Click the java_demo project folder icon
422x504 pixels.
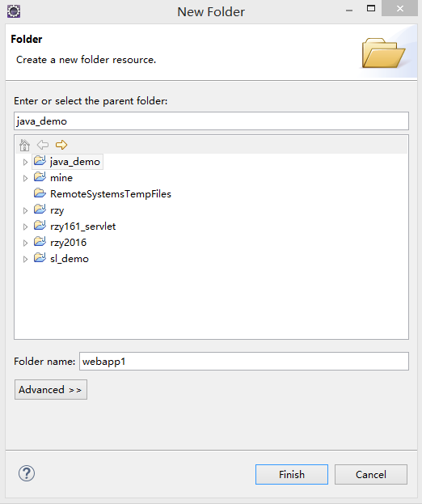(x=40, y=160)
